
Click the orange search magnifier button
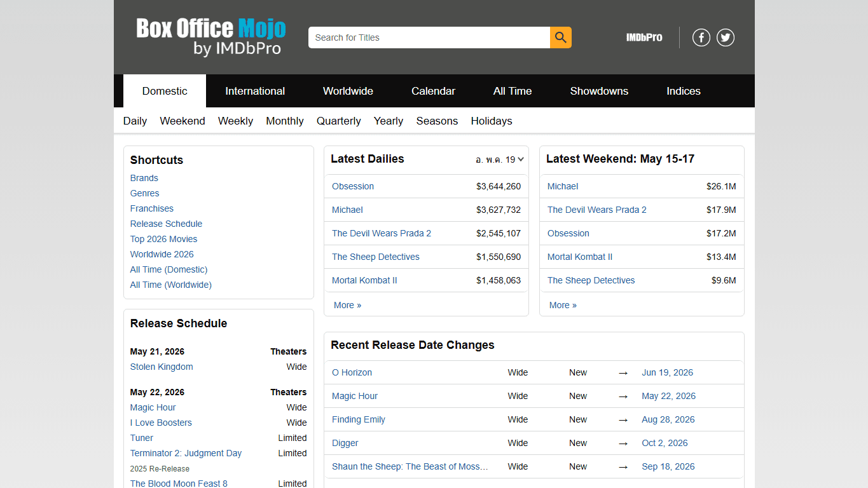(560, 37)
